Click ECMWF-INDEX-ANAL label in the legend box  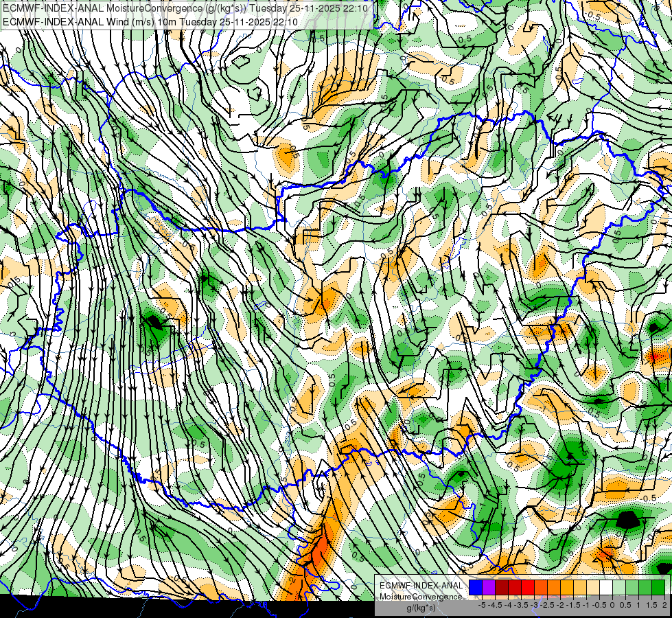421,586
